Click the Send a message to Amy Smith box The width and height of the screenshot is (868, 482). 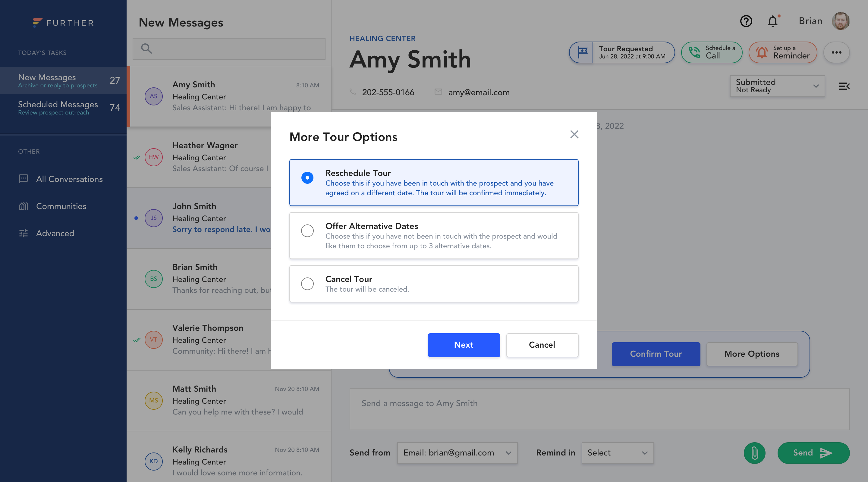[x=599, y=409]
